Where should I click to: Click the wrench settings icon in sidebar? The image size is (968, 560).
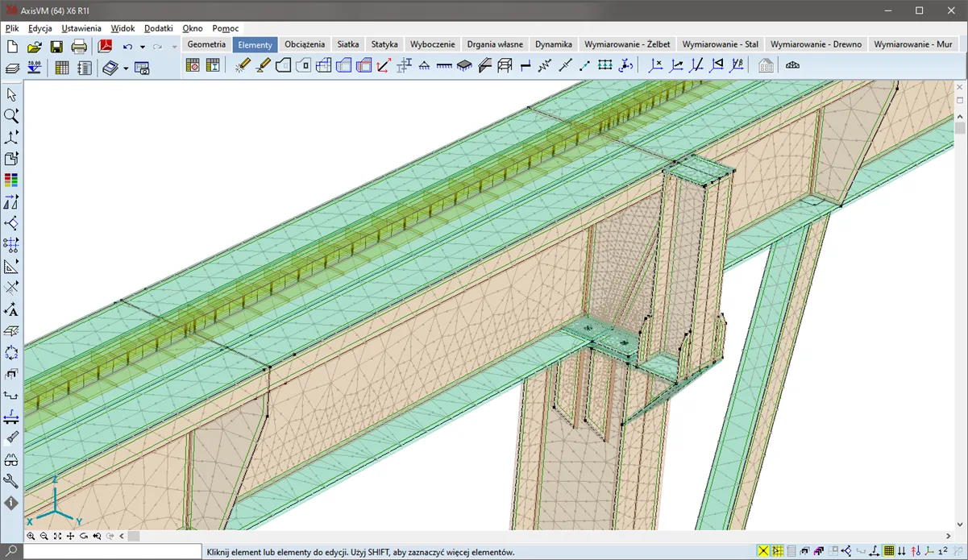click(11, 481)
